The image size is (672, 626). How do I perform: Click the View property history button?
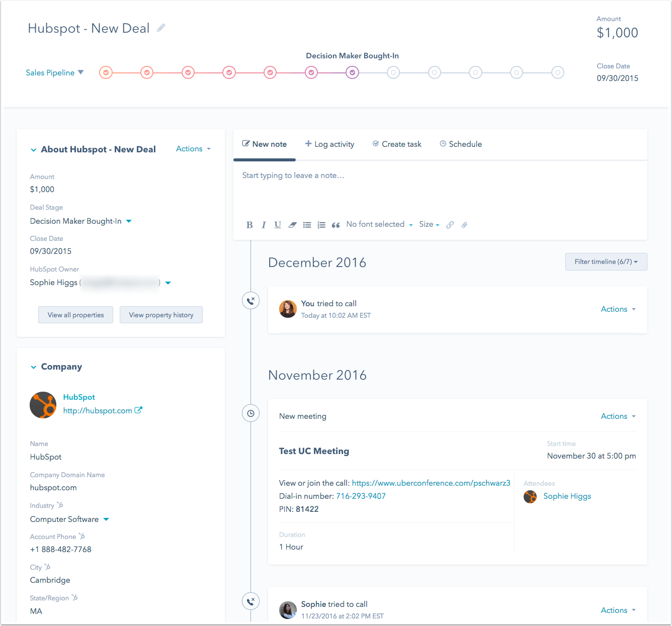click(x=161, y=315)
